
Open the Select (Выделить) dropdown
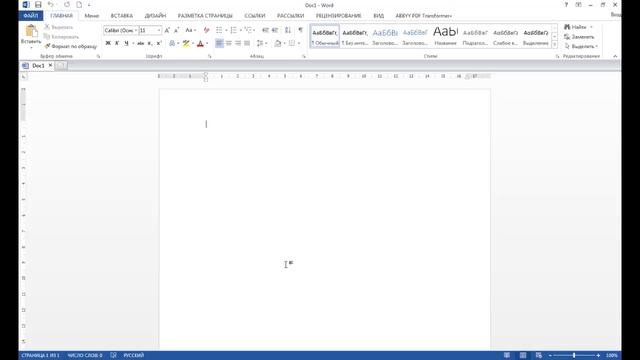click(x=581, y=46)
